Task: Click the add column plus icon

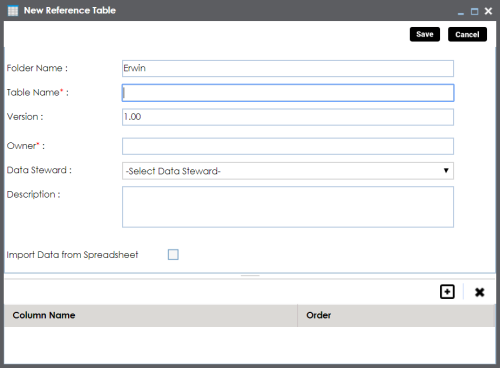Action: (447, 292)
